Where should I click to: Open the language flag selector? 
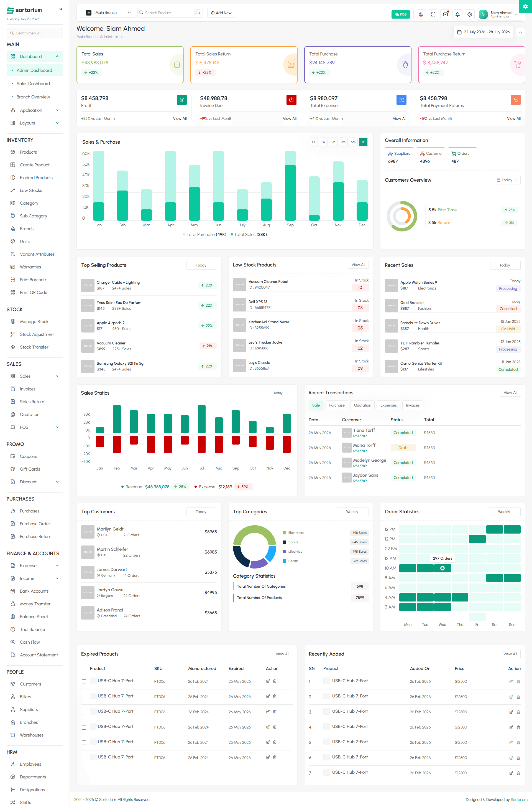421,14
